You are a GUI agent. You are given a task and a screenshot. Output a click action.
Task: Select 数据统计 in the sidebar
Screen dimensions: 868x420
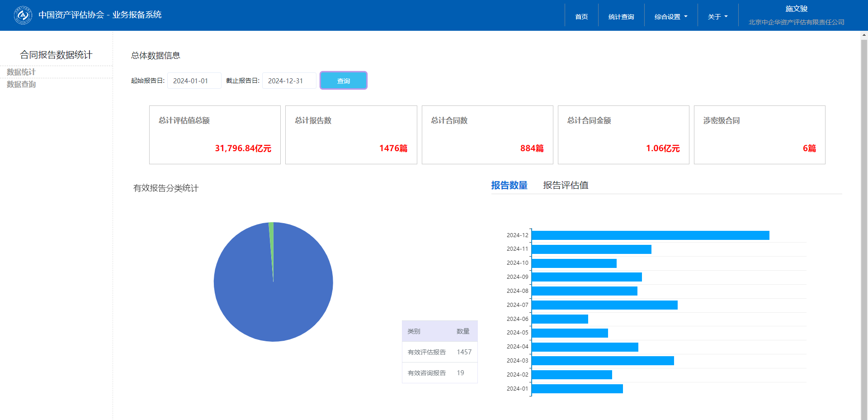click(x=21, y=72)
